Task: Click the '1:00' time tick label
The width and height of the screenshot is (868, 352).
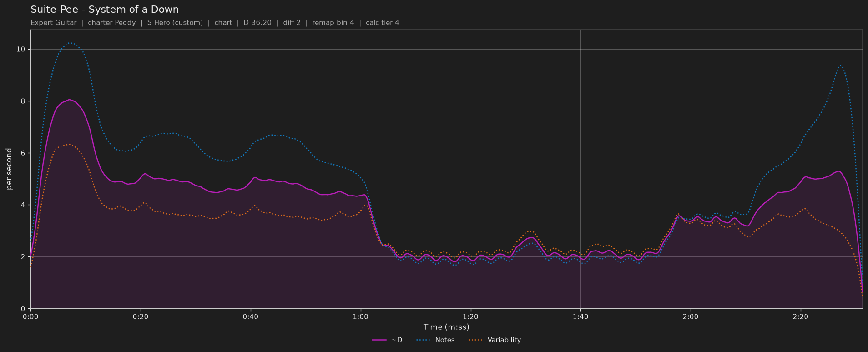Action: pyautogui.click(x=361, y=317)
